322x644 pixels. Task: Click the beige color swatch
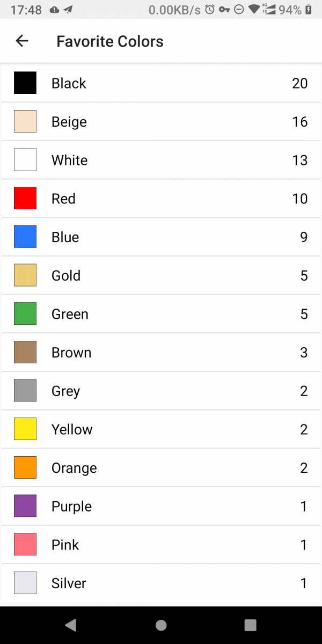pos(25,122)
